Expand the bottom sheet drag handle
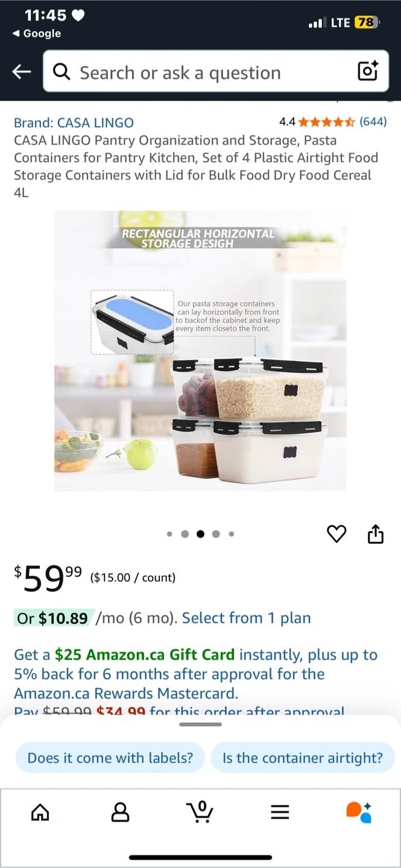This screenshot has width=401, height=868. tap(201, 724)
